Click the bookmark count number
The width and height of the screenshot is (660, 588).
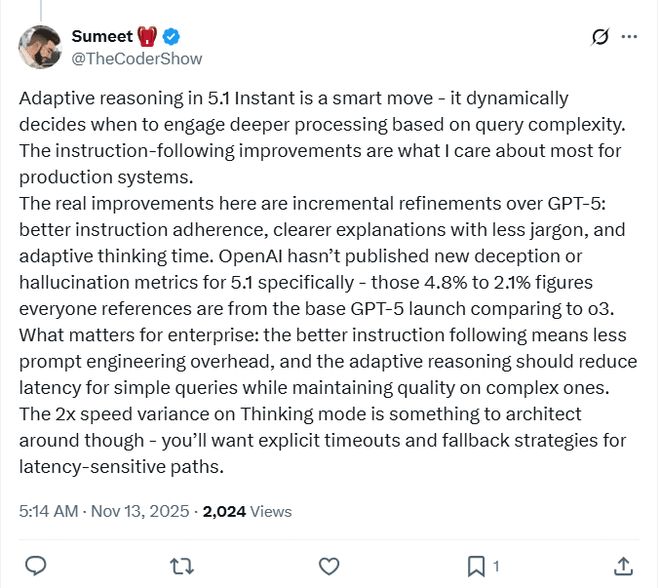click(x=496, y=567)
